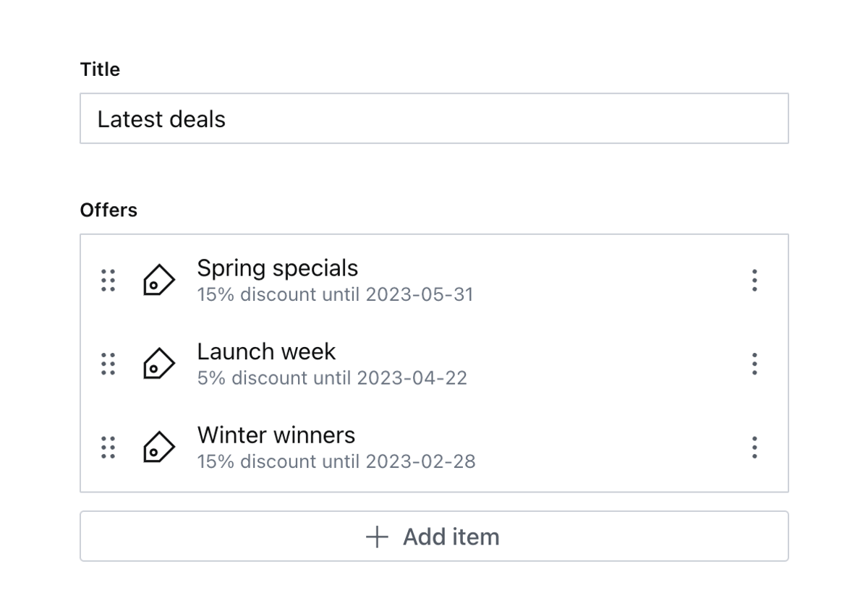The width and height of the screenshot is (868, 611).
Task: Click the drag handle for Spring specials
Action: point(108,281)
